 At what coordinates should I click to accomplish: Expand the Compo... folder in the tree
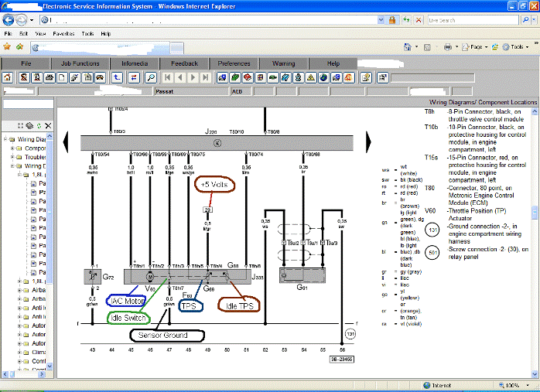(12, 148)
